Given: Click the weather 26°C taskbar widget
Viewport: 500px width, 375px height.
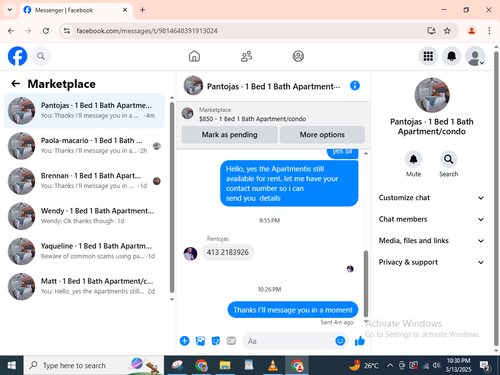Looking at the screenshot, I should (x=364, y=366).
